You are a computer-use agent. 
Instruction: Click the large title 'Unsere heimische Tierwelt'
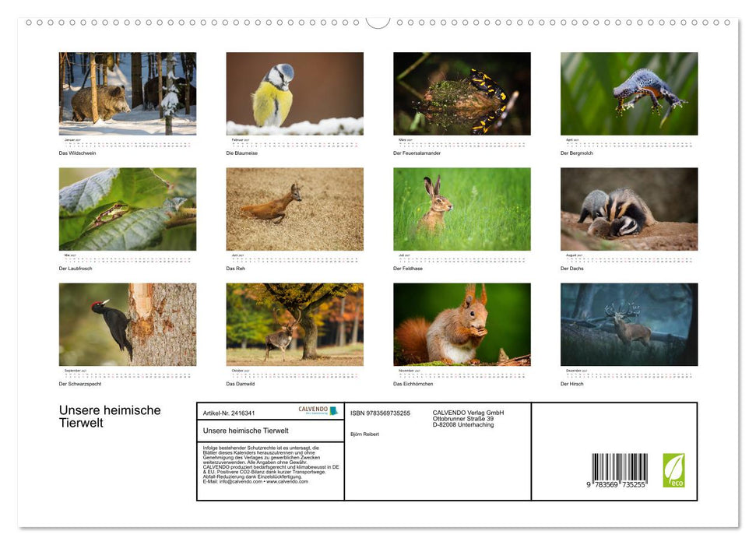pos(110,417)
